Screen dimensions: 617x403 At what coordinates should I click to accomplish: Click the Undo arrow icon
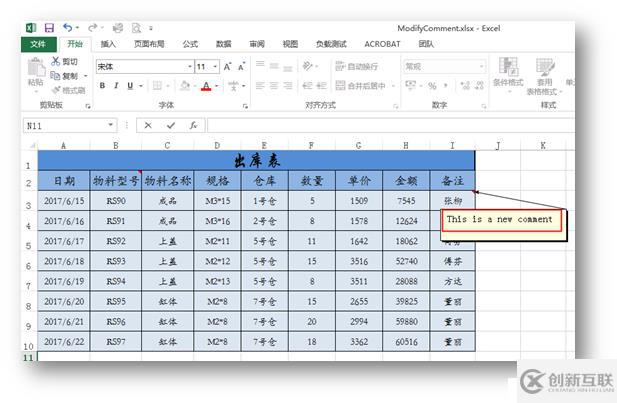(x=67, y=28)
